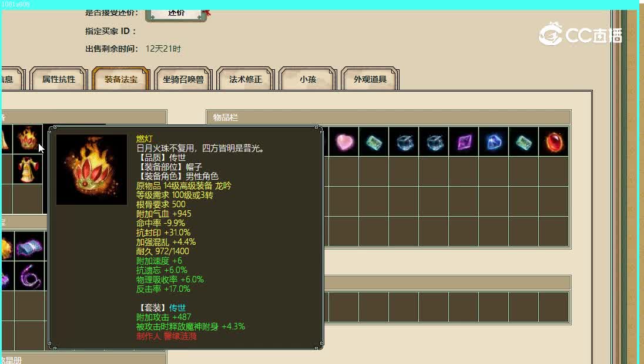Image resolution: width=644 pixels, height=364 pixels.
Task: Select the green crystal beside the red orb
Action: pos(524,141)
